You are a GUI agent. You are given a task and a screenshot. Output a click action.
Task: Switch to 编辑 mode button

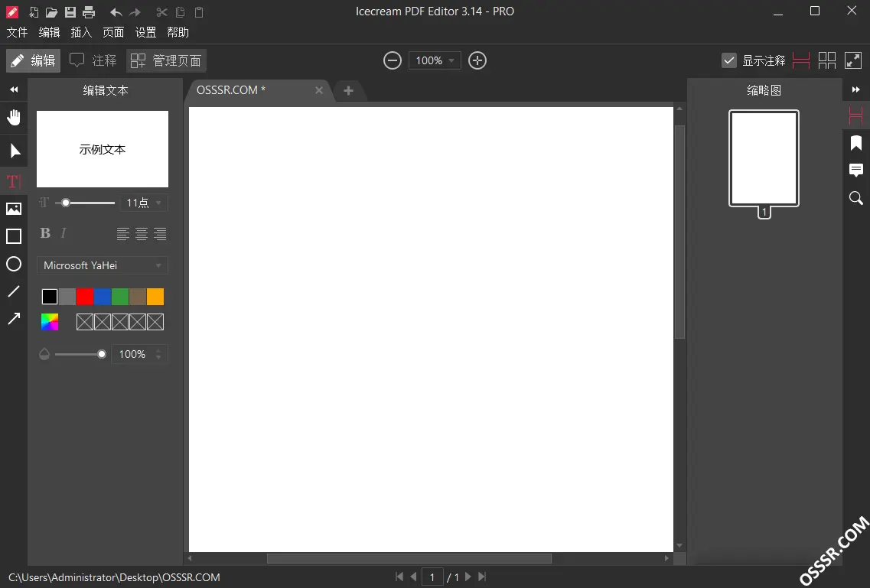click(x=34, y=60)
